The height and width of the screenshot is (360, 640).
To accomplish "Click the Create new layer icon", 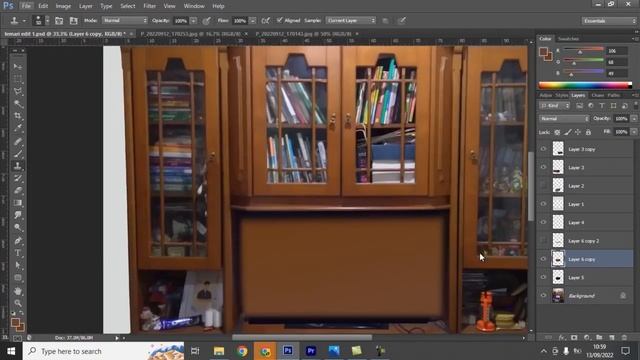I will click(x=612, y=338).
